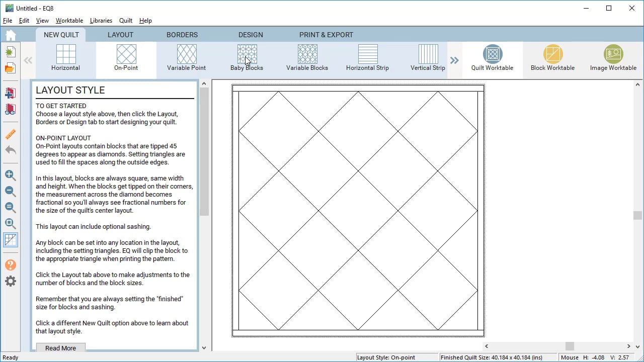Click the Undo arrow icon

(11, 150)
